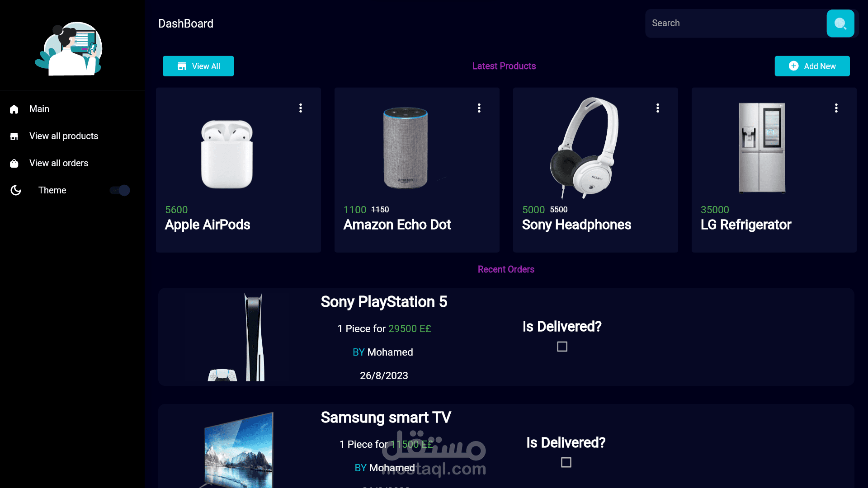Focus the Search input field
Image resolution: width=868 pixels, height=488 pixels.
pos(736,23)
